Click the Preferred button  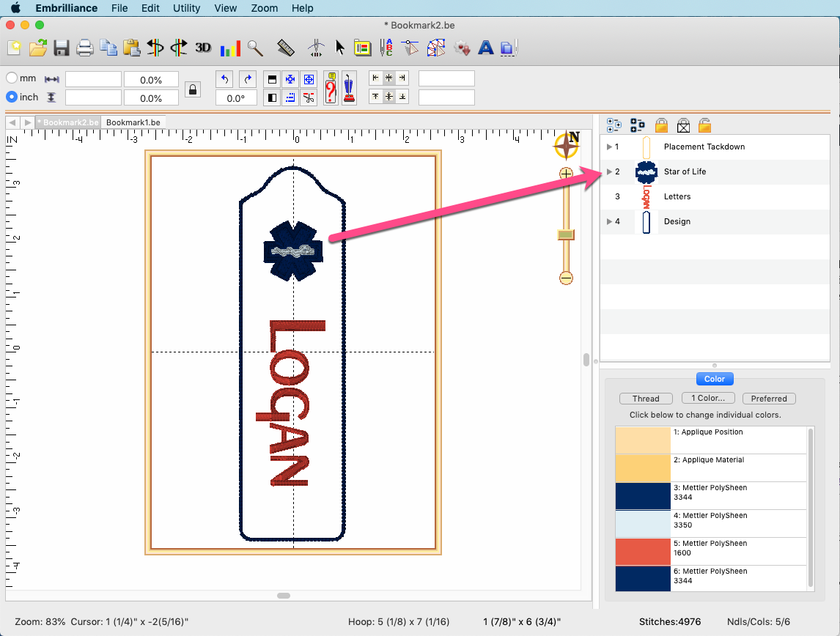[768, 399]
